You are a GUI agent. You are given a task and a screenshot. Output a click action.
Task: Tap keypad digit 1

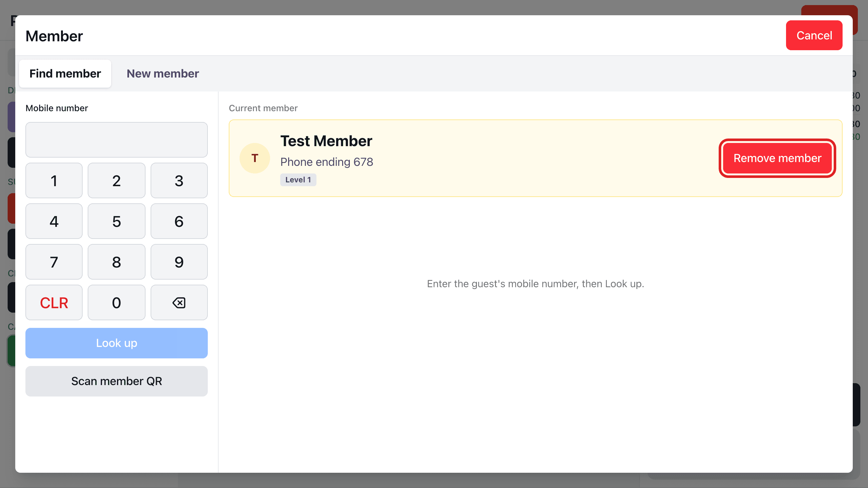[x=54, y=180]
